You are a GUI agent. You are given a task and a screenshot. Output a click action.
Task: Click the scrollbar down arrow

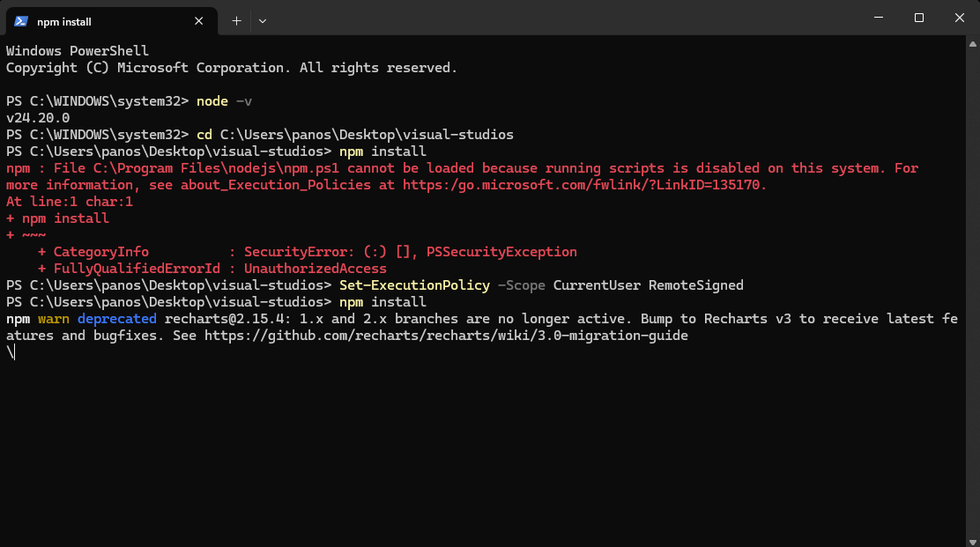coord(972,542)
